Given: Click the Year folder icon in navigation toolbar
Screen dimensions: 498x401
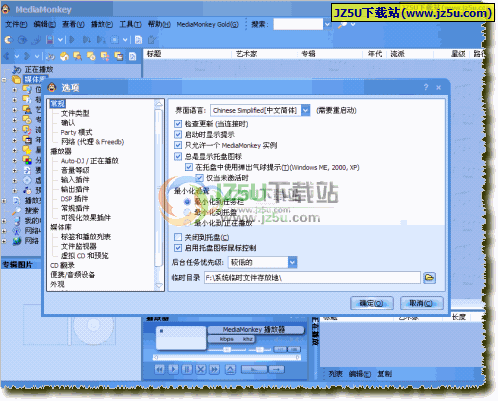Looking at the screenshot, I should point(119,57).
